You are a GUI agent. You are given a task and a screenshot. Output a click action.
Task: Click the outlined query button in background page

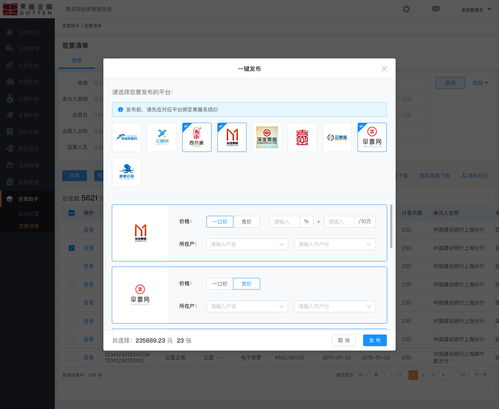pyautogui.click(x=450, y=83)
